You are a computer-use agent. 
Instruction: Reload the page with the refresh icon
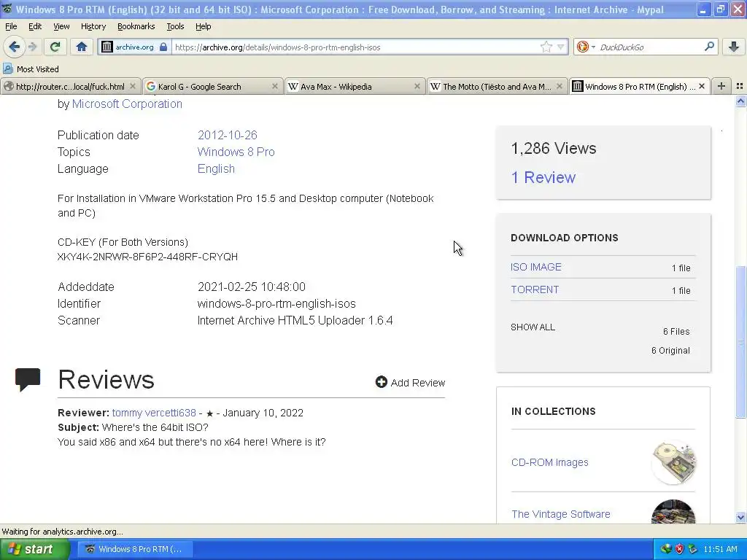pyautogui.click(x=55, y=47)
